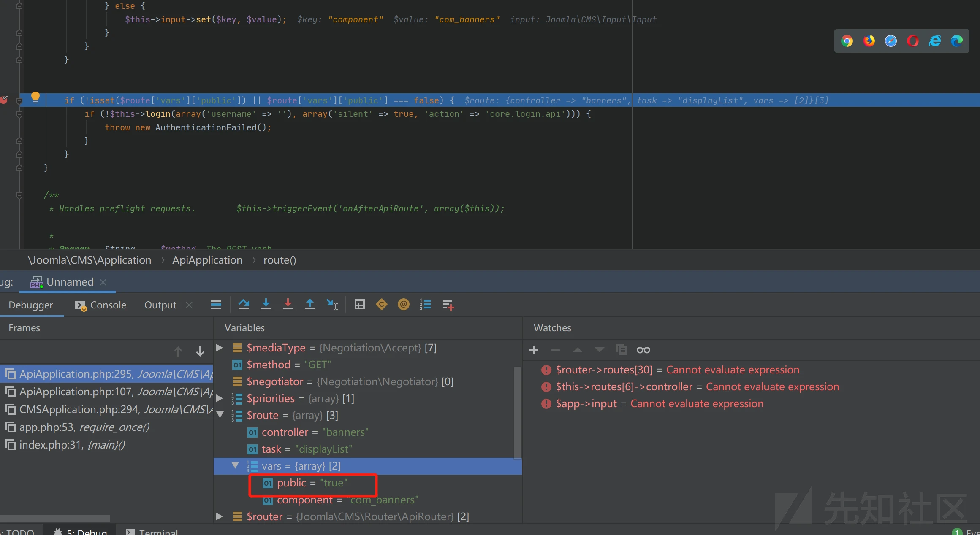This screenshot has width=980, height=535.
Task: Click the route() breadcrumb
Action: click(280, 260)
